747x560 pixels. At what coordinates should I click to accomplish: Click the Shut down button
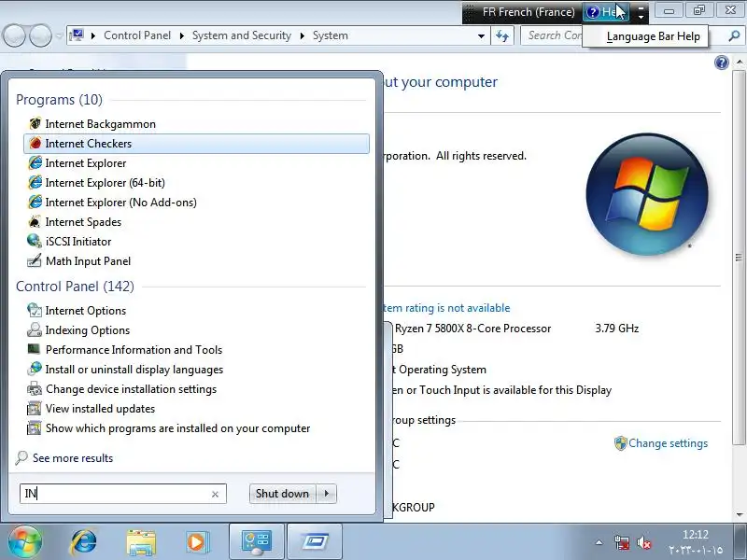[283, 494]
